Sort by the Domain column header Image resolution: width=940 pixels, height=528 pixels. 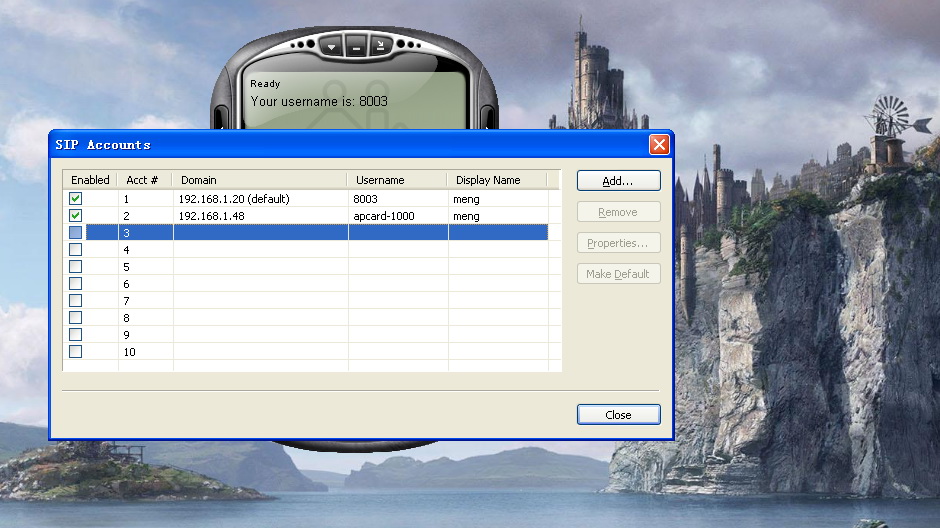coord(259,180)
